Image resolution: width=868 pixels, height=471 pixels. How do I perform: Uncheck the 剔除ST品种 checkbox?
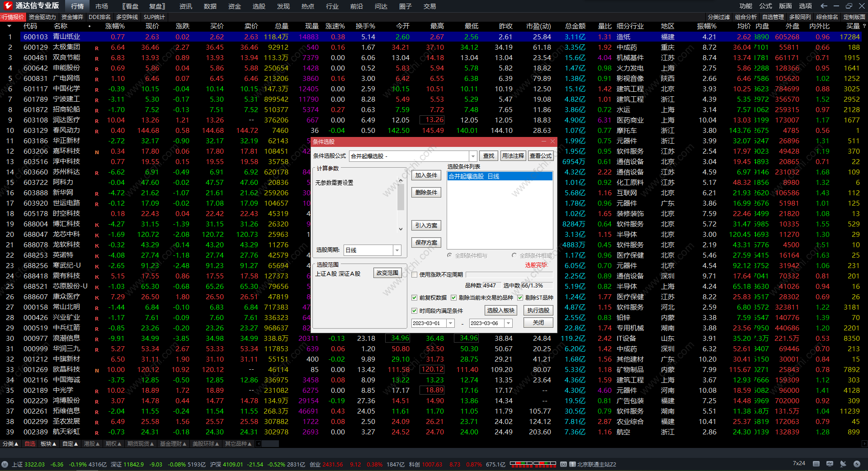[520, 297]
